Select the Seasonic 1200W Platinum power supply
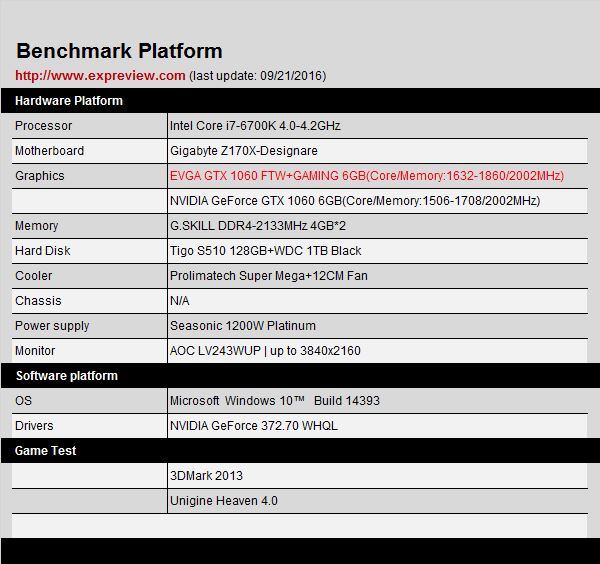Image resolution: width=600 pixels, height=564 pixels. (243, 326)
